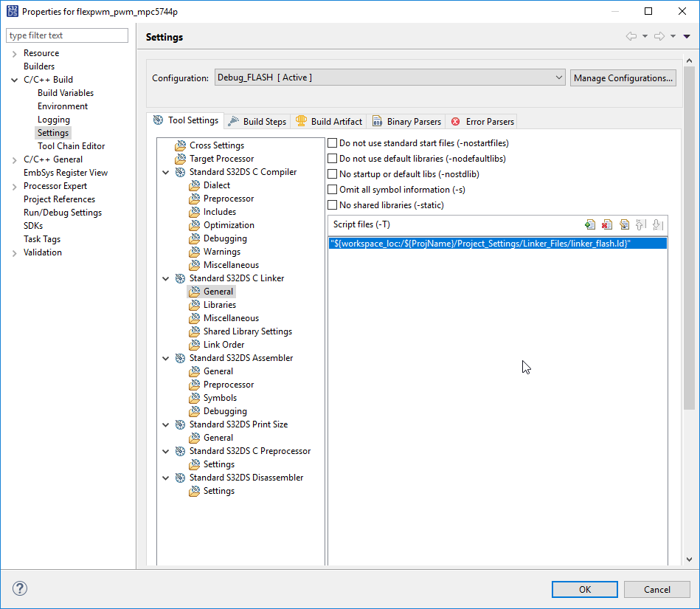This screenshot has width=700, height=609.
Task: Open the Build Artifact tab
Action: coord(328,122)
